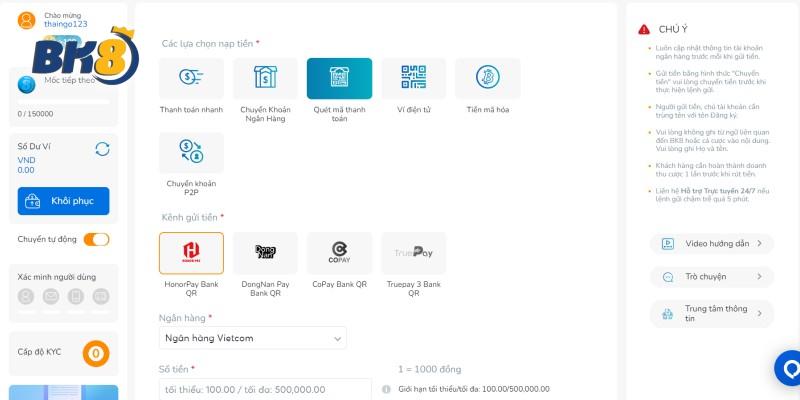Viewport: 800px width, 400px height.
Task: Open the live chat bubble
Action: 788,368
